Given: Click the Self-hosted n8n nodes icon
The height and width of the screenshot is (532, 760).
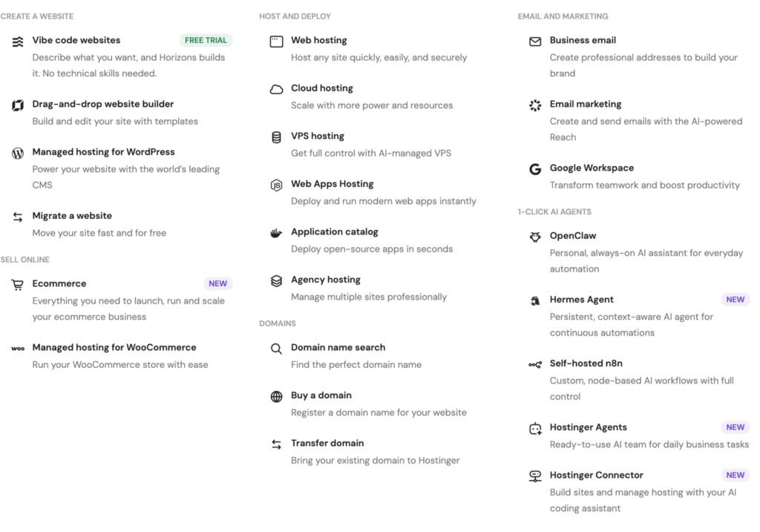Looking at the screenshot, I should pyautogui.click(x=535, y=364).
